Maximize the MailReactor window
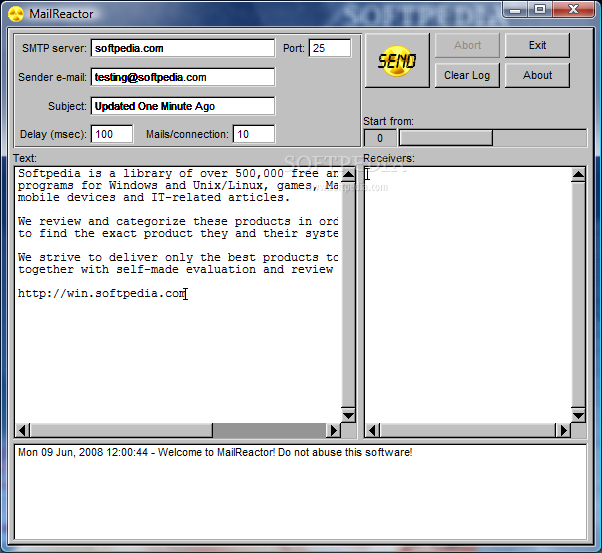The image size is (602, 553). pos(540,10)
